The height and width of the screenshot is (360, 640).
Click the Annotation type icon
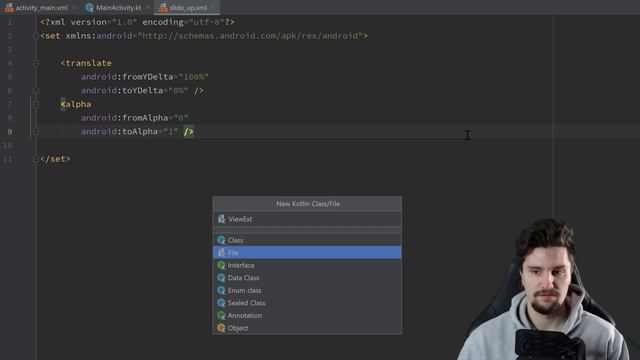pos(221,316)
